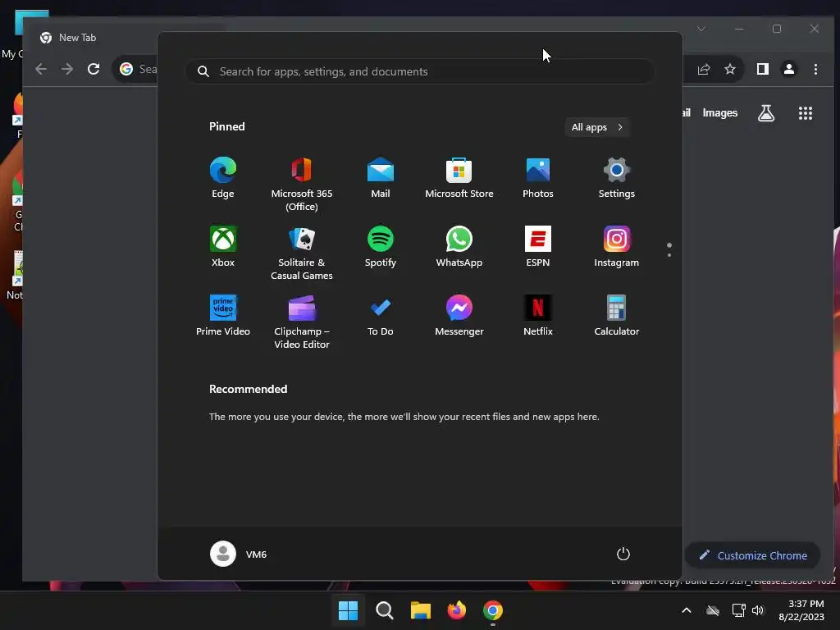Open Settings from pinned apps
This screenshot has height=630, width=840.
click(x=617, y=178)
